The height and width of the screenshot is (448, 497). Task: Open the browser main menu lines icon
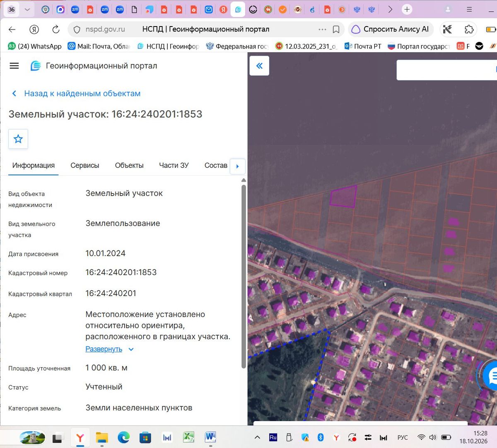coord(469,9)
